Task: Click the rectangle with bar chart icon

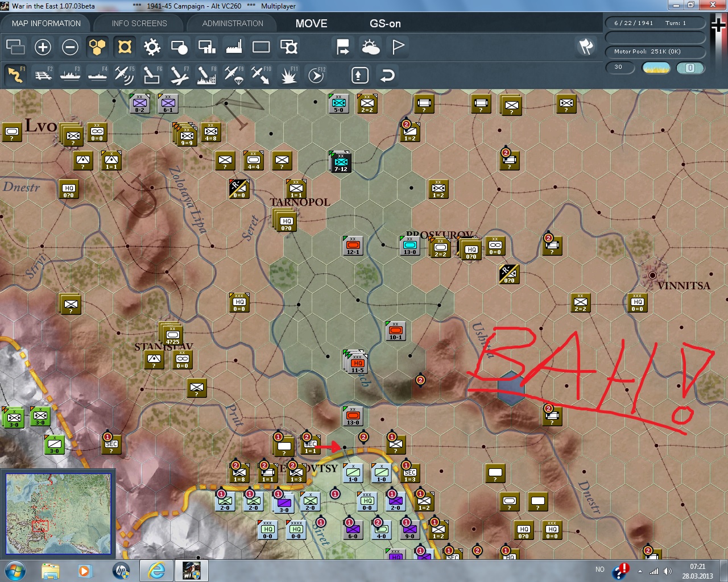Action: pos(206,47)
